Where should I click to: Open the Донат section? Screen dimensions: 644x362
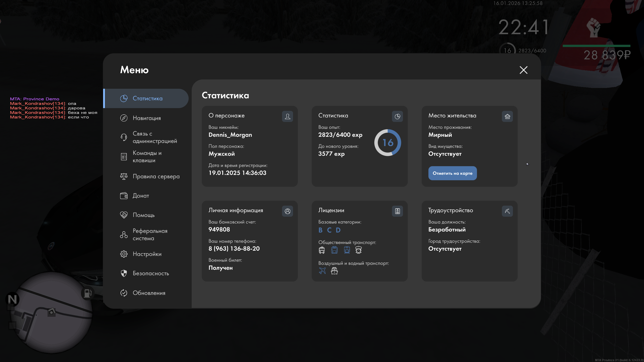coord(141,196)
